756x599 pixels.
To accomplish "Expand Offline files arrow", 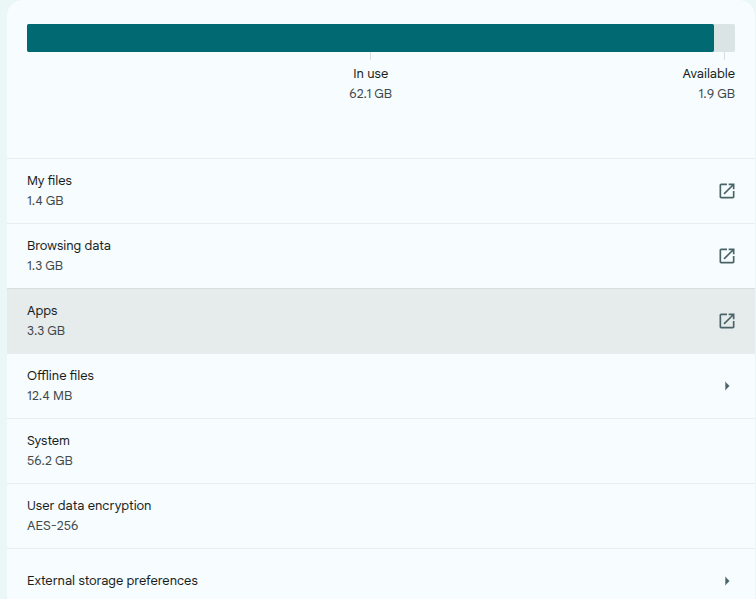I will point(727,386).
